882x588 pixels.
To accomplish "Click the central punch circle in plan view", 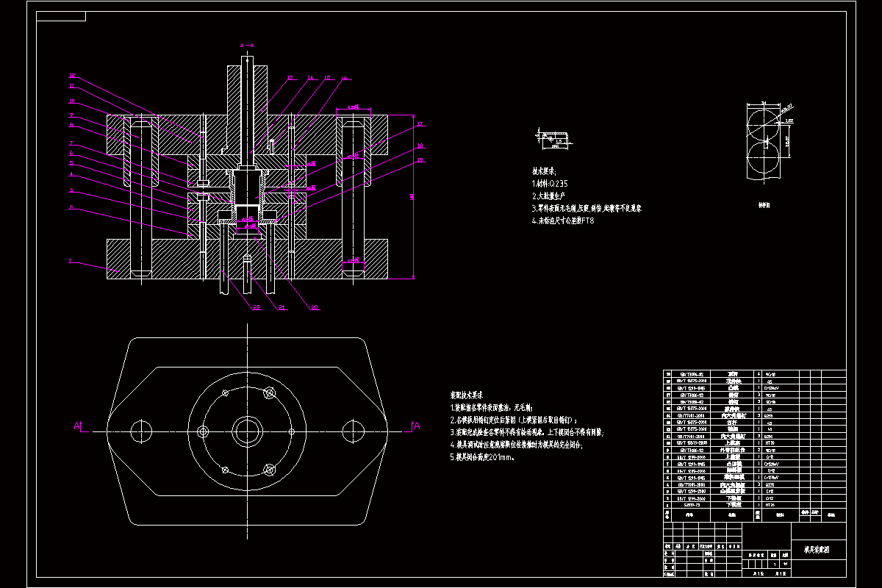I will pos(247,430).
